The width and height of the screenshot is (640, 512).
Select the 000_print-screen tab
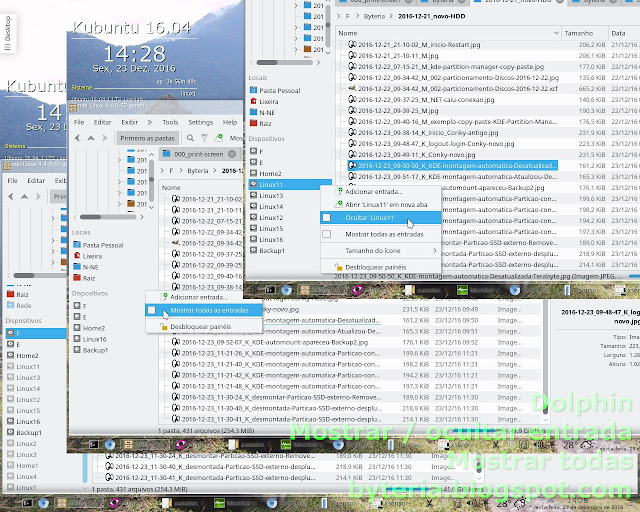(x=198, y=154)
